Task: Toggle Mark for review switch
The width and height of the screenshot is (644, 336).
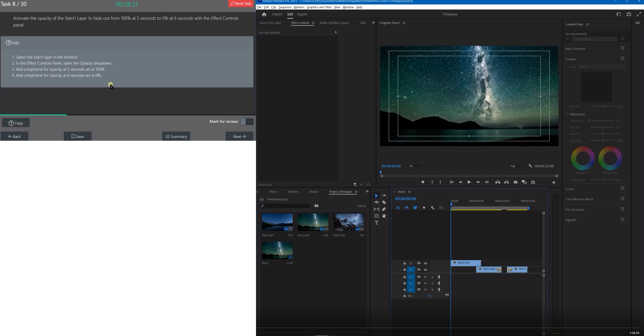Action: (x=247, y=122)
